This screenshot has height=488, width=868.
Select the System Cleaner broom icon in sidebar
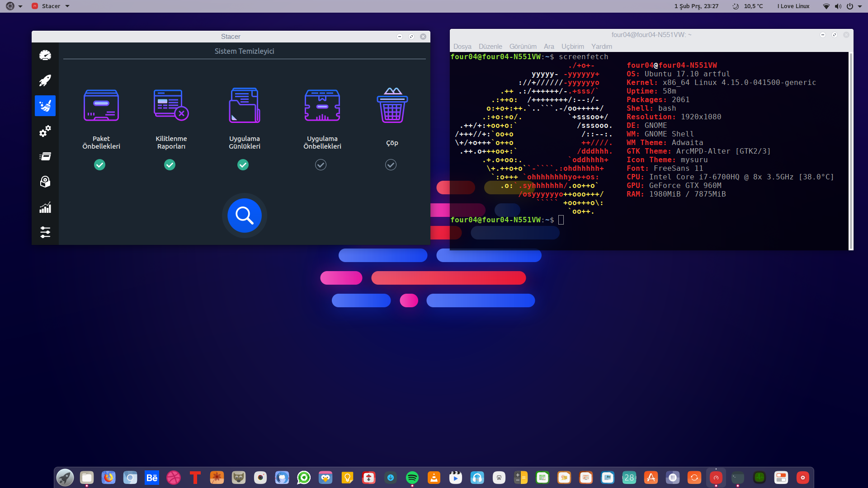45,106
